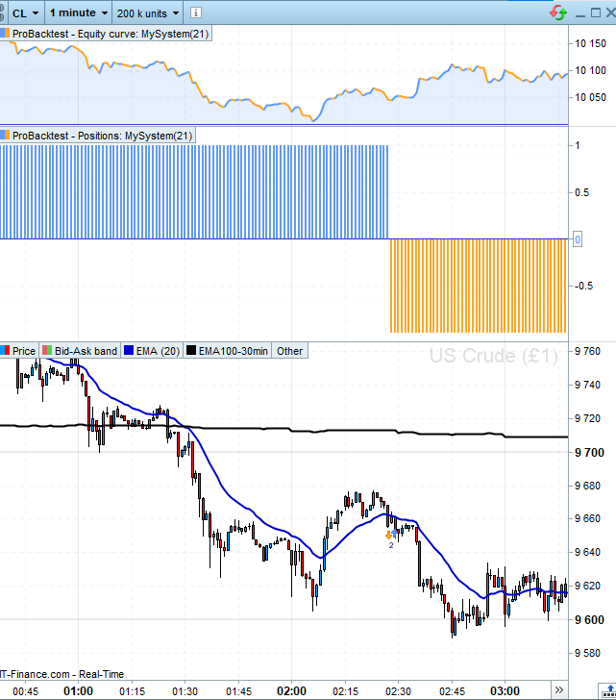Image resolution: width=616 pixels, height=700 pixels.
Task: Open the Bid-Ask band indicator label
Action: (x=81, y=351)
